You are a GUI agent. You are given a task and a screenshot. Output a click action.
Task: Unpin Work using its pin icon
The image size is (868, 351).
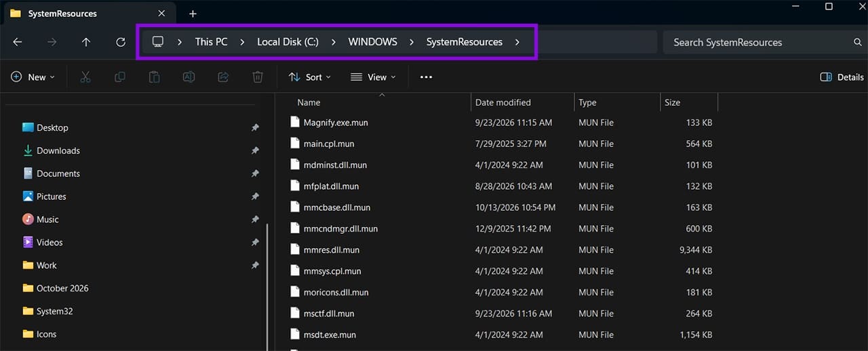click(x=255, y=266)
